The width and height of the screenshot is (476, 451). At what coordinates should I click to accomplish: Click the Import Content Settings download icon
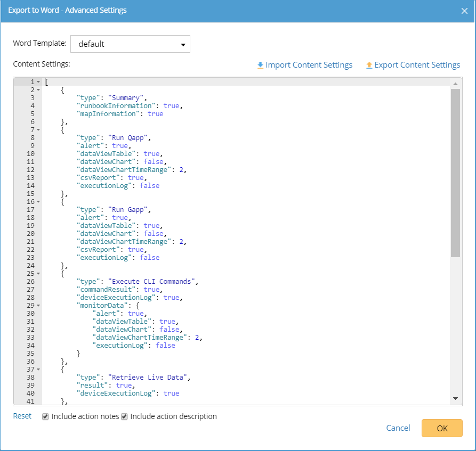(260, 65)
